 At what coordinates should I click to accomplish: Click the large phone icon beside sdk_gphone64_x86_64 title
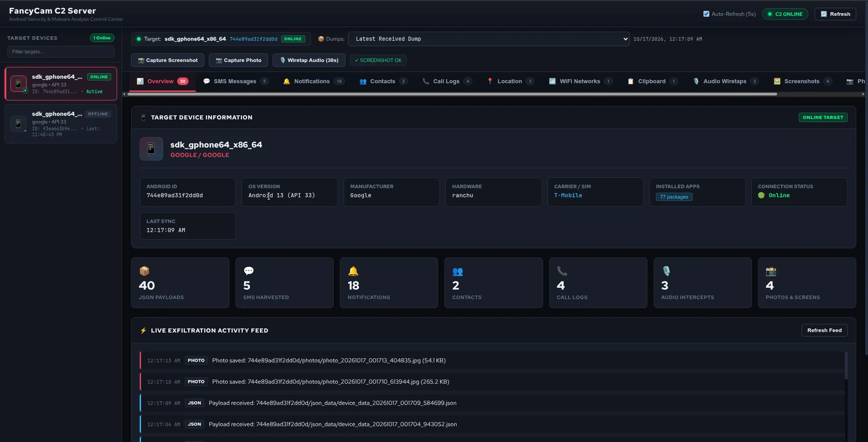151,149
